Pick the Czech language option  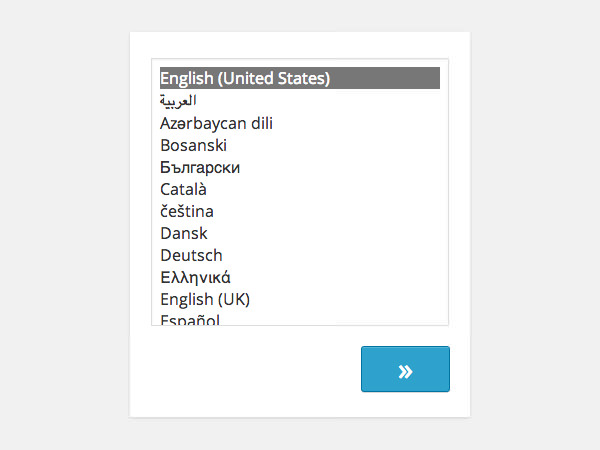coord(186,211)
